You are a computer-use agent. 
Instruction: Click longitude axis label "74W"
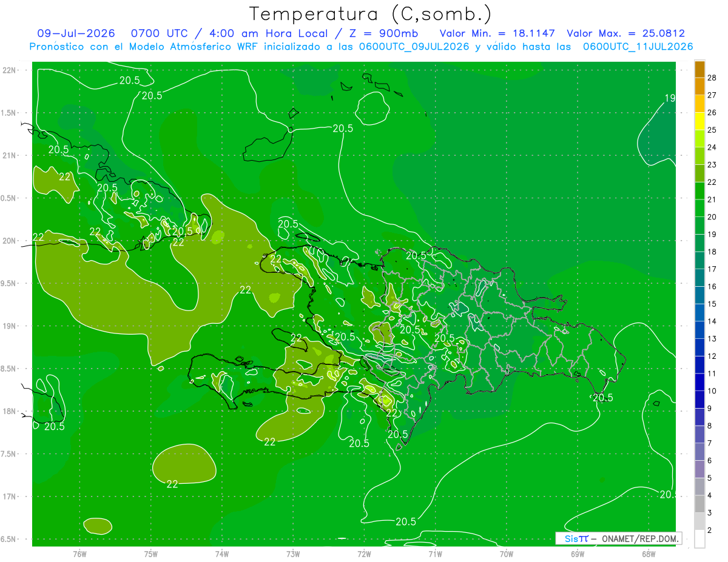[x=222, y=554]
